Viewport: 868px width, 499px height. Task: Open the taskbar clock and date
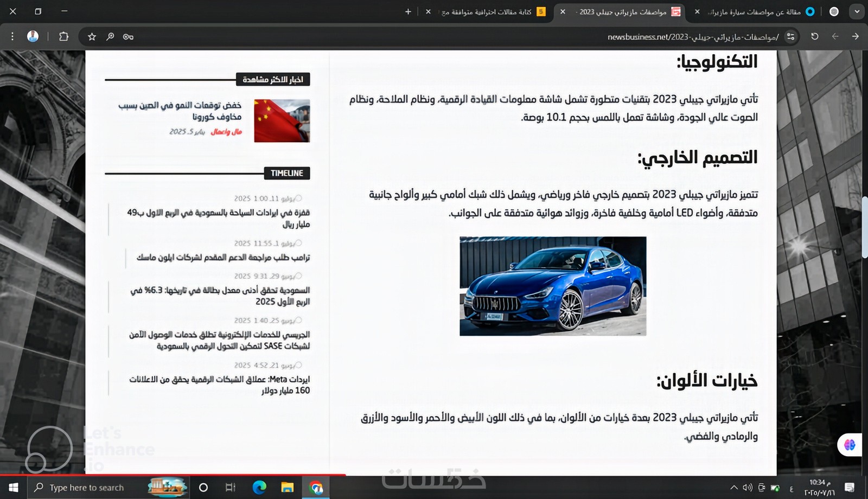coord(819,488)
